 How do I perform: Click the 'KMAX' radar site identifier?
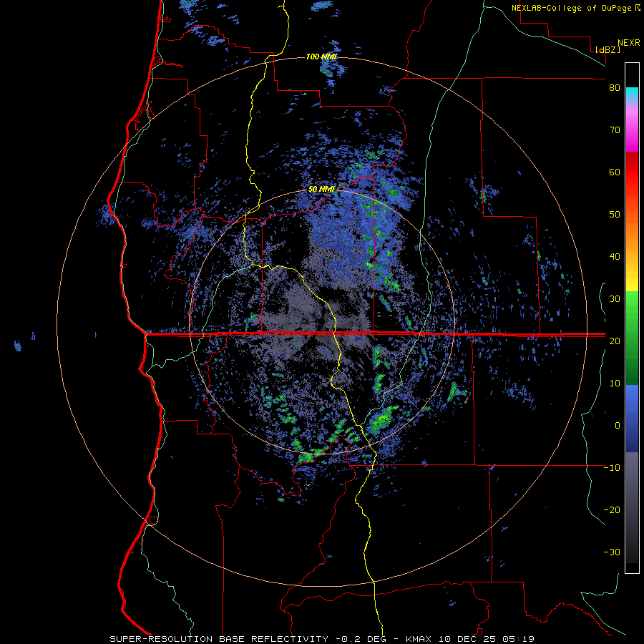tap(420, 639)
